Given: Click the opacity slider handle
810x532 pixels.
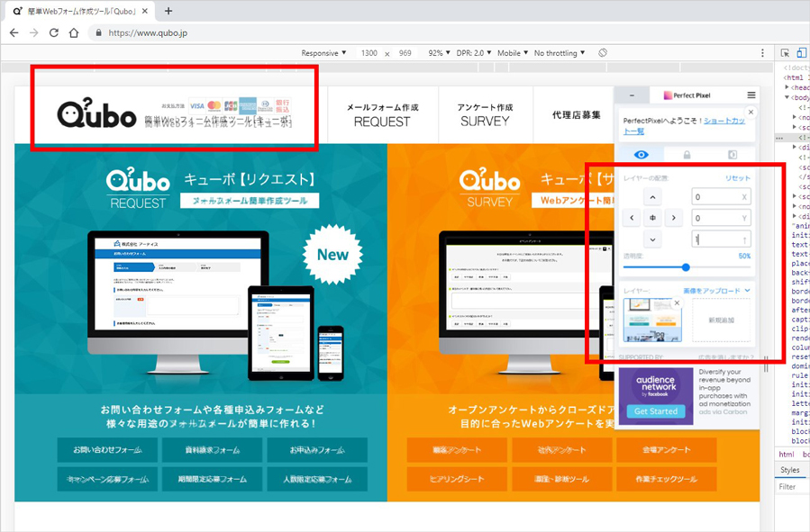Looking at the screenshot, I should [686, 267].
